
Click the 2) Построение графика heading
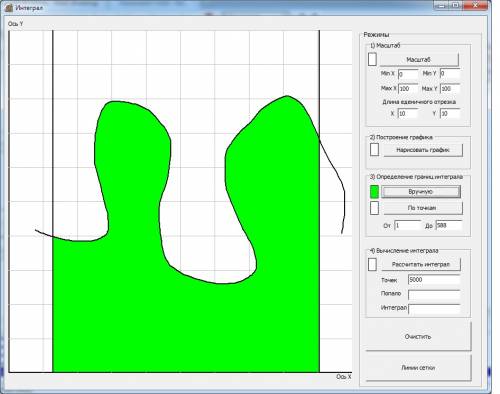401,137
